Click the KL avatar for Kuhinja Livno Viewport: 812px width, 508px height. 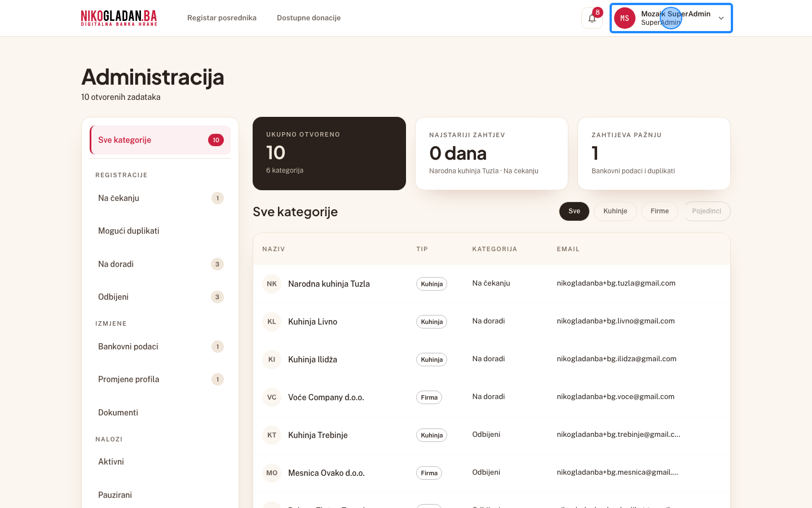click(272, 322)
